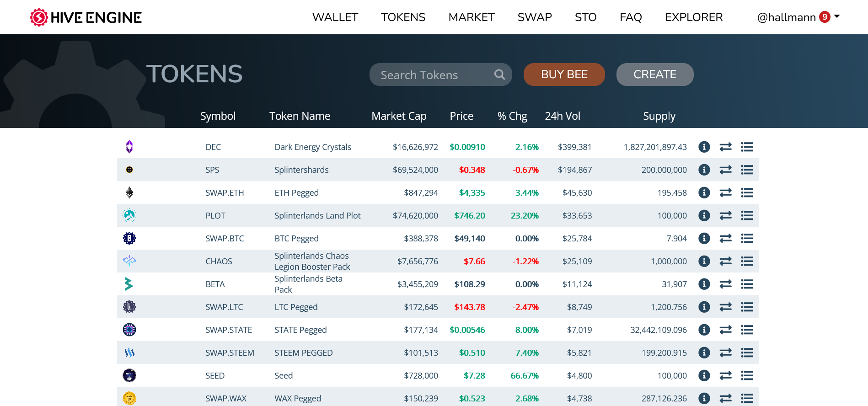Click the 24h Vol column header
This screenshot has height=406, width=868.
pyautogui.click(x=563, y=116)
